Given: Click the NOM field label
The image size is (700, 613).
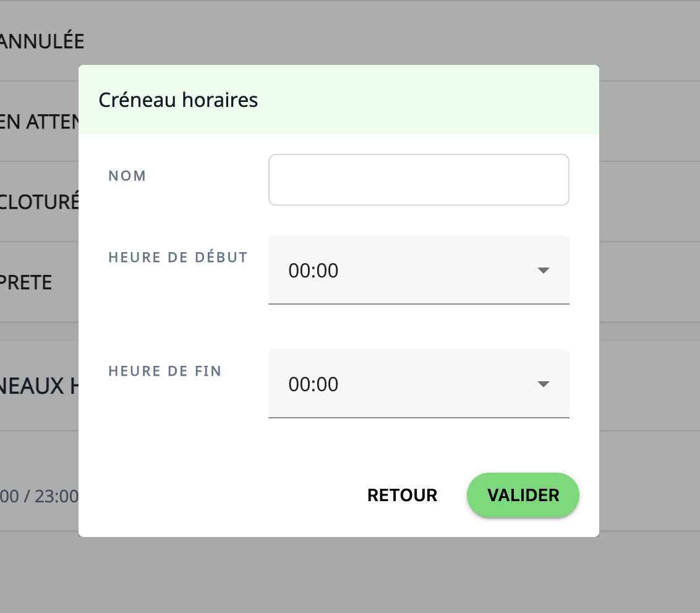Looking at the screenshot, I should tap(127, 176).
